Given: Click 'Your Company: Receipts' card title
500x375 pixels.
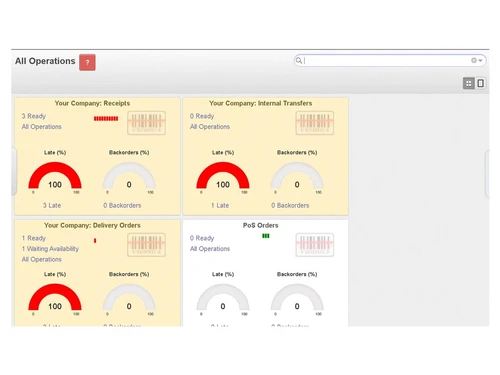Looking at the screenshot, I should (x=92, y=103).
